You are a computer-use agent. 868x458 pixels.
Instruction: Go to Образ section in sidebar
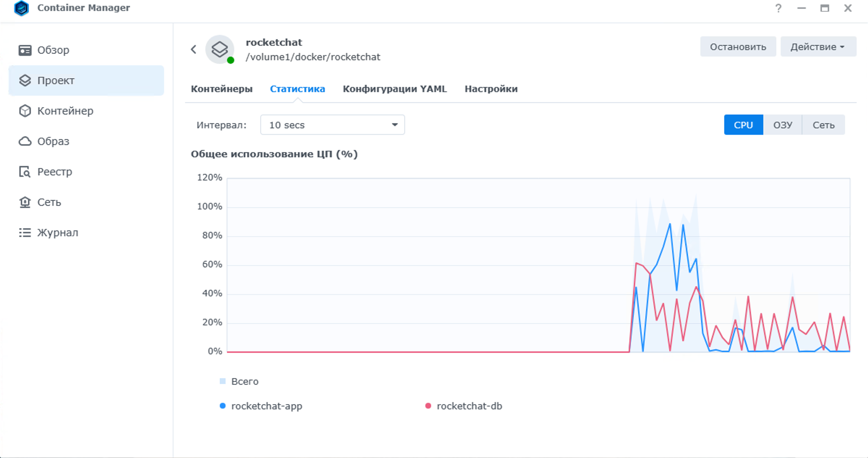tap(86, 141)
